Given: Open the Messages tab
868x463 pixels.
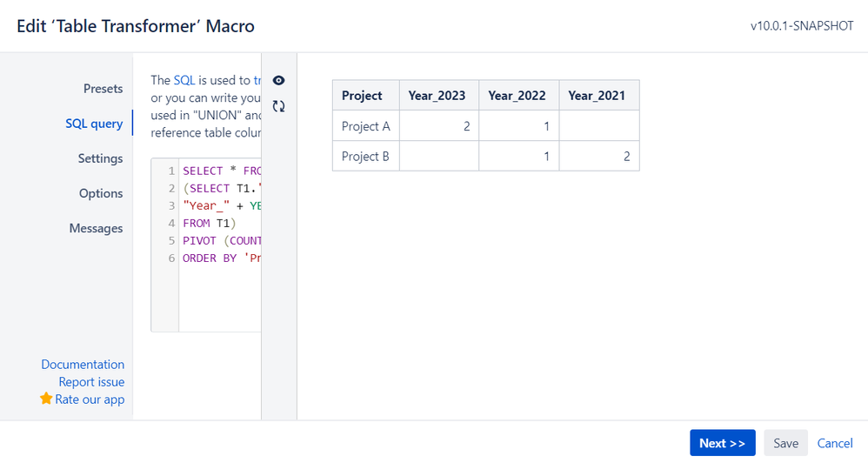Looking at the screenshot, I should (96, 228).
